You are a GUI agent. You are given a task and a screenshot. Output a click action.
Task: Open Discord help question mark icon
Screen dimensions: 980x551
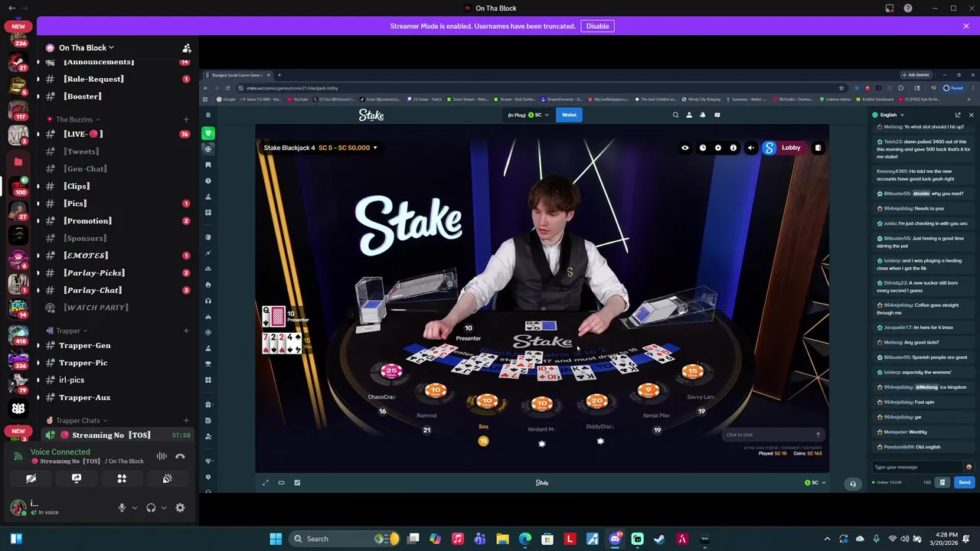pos(908,8)
